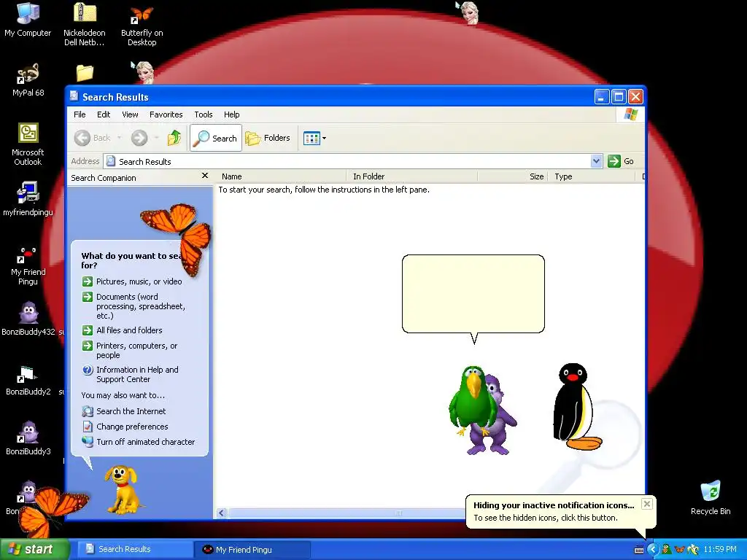
Task: Maximize the Search Results window
Action: coord(619,97)
